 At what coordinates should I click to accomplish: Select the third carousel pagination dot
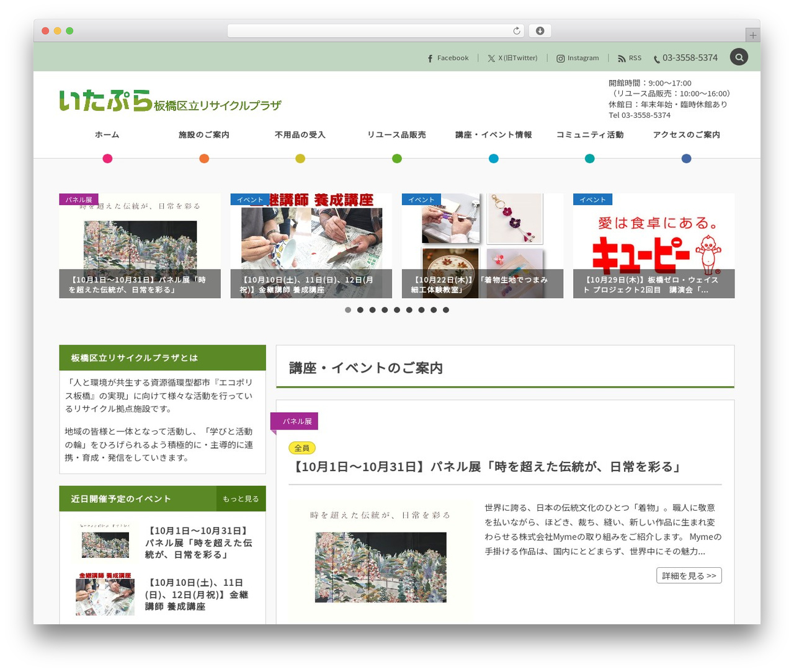pos(373,310)
